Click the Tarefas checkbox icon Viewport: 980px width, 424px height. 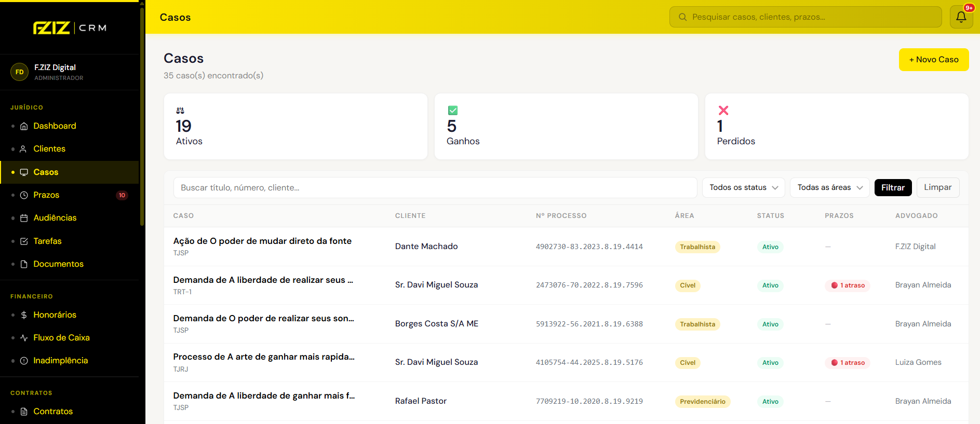[24, 241]
